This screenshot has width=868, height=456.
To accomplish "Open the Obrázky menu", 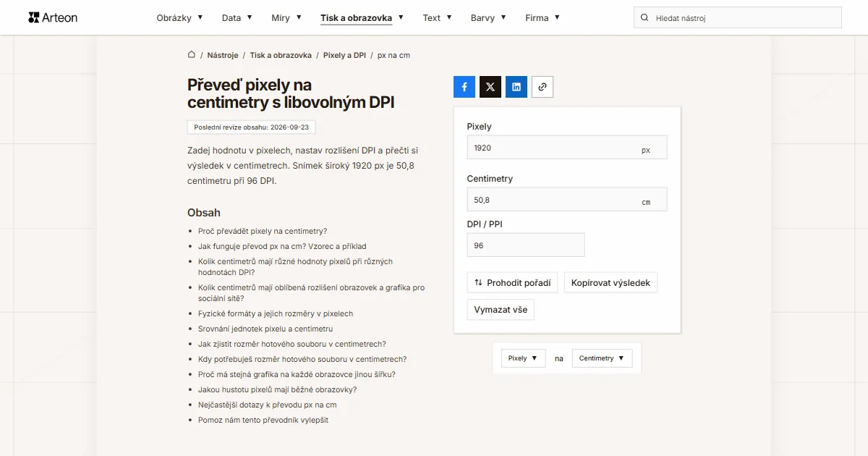I will point(179,17).
